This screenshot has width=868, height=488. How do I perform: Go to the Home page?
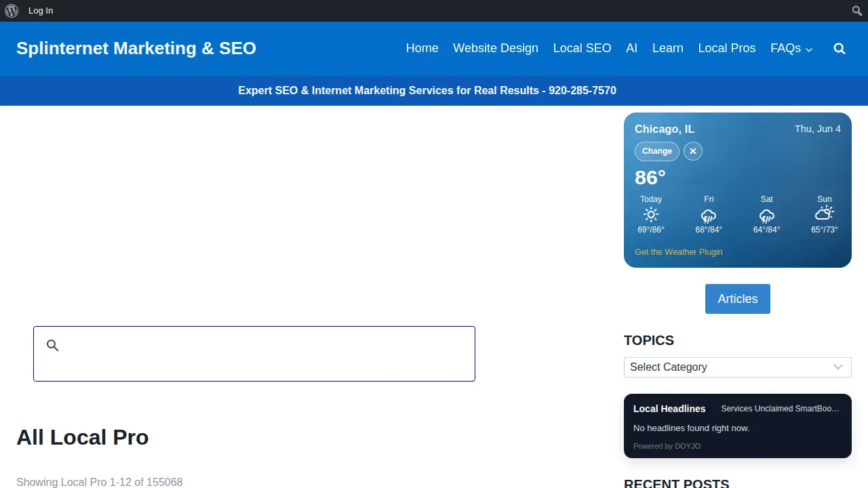(x=422, y=49)
